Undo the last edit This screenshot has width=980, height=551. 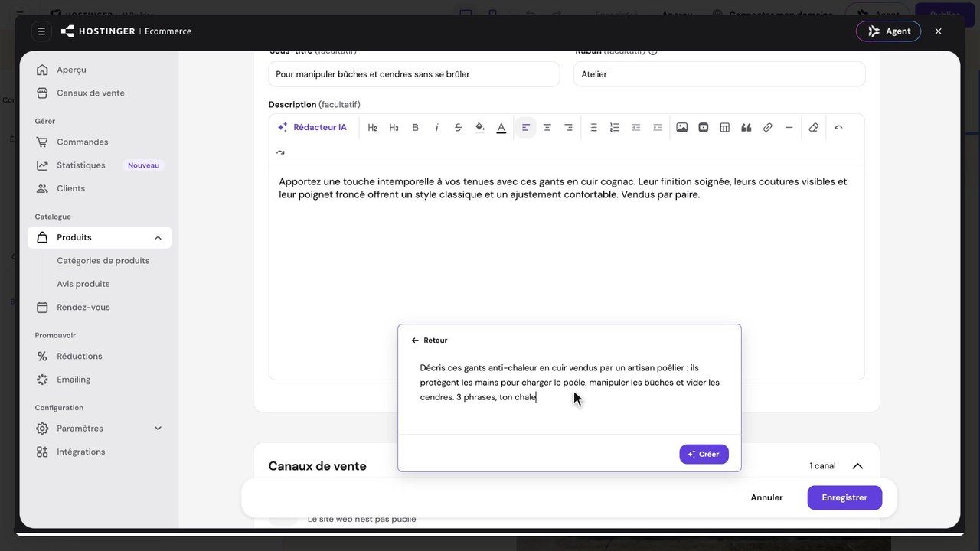(838, 128)
